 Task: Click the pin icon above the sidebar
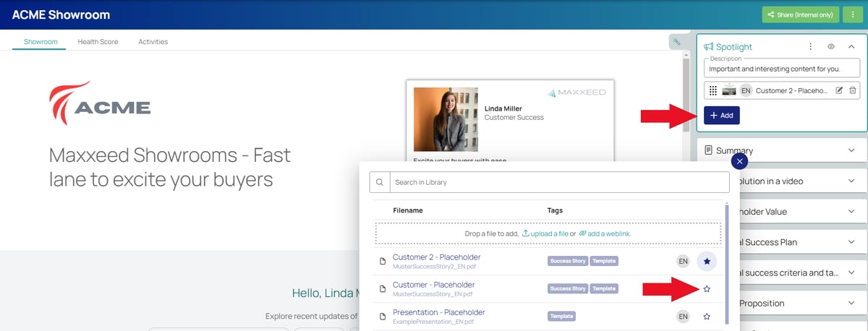coord(677,43)
